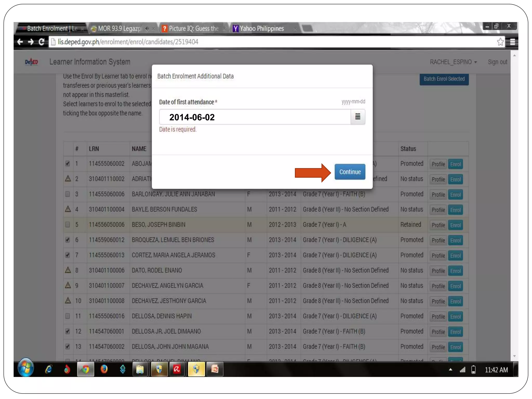Open Firefox from the taskbar
Screen dimensions: 532x399
[104, 369]
